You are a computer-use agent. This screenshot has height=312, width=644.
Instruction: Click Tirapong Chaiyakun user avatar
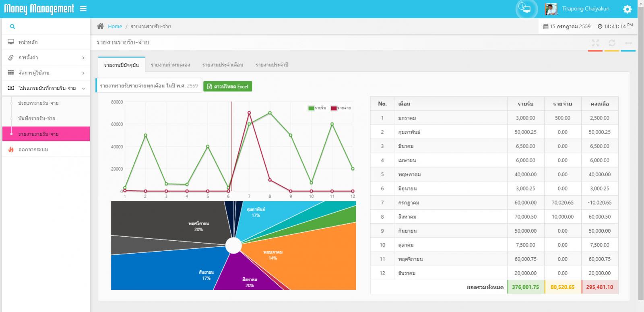tap(551, 9)
